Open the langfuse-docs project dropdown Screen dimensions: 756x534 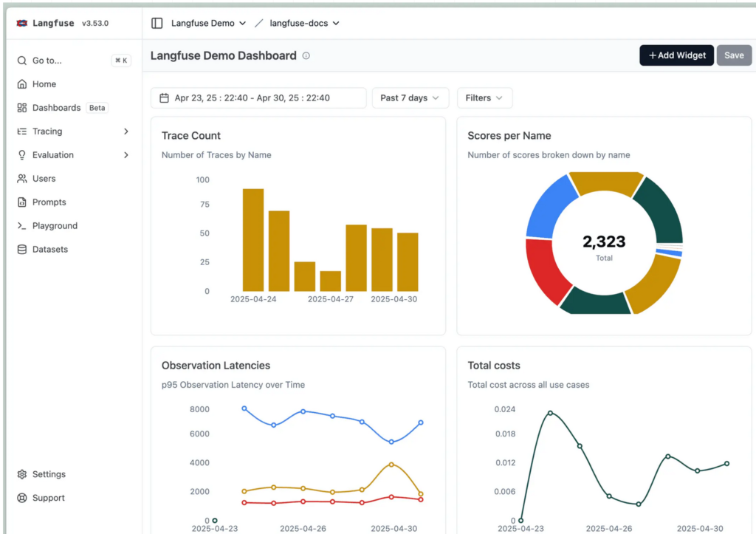coord(304,23)
